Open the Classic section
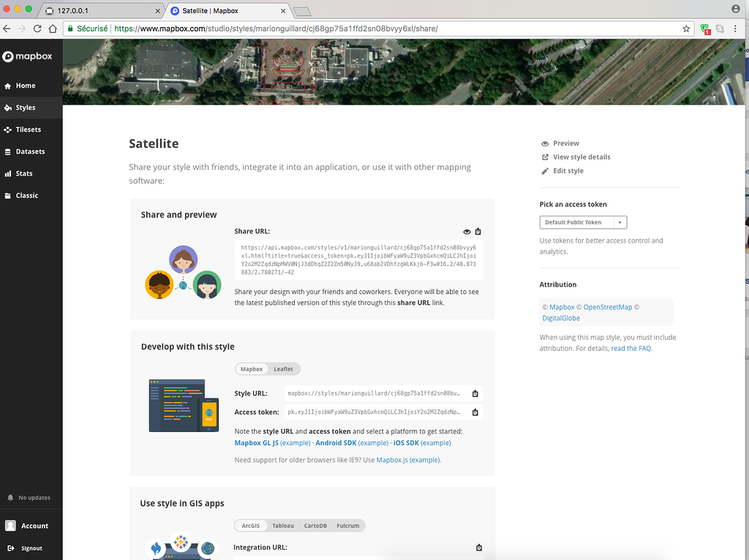This screenshot has height=560, width=749. (29, 195)
